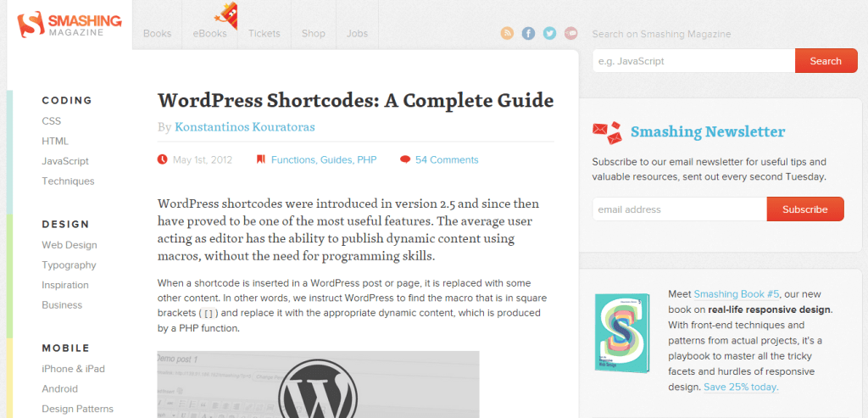Click the red Search button
The width and height of the screenshot is (868, 418).
click(826, 61)
